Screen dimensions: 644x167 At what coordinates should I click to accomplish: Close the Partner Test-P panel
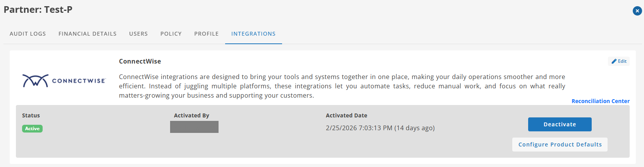tap(637, 11)
